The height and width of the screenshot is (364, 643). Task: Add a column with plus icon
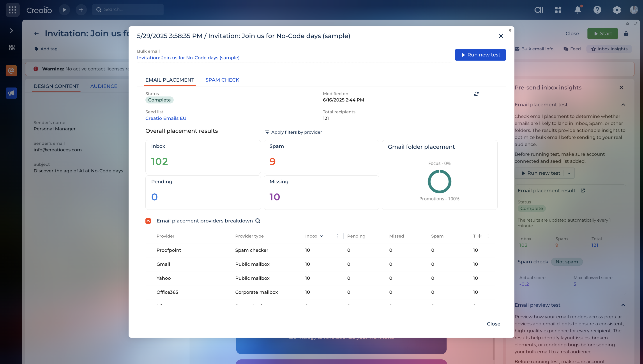click(479, 236)
